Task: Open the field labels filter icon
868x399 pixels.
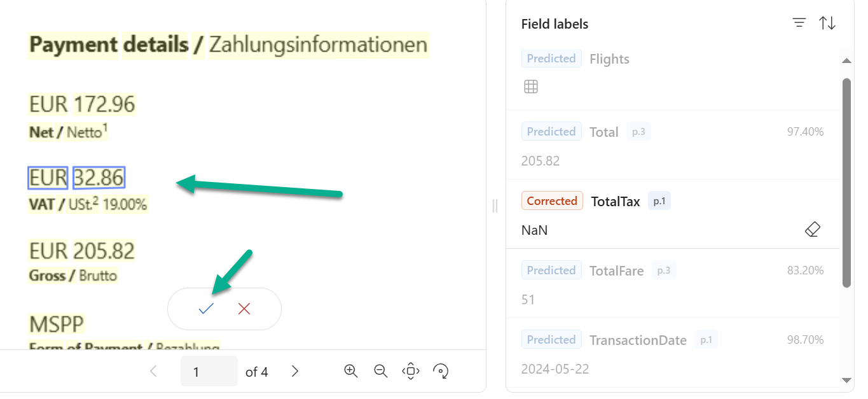Action: (799, 24)
